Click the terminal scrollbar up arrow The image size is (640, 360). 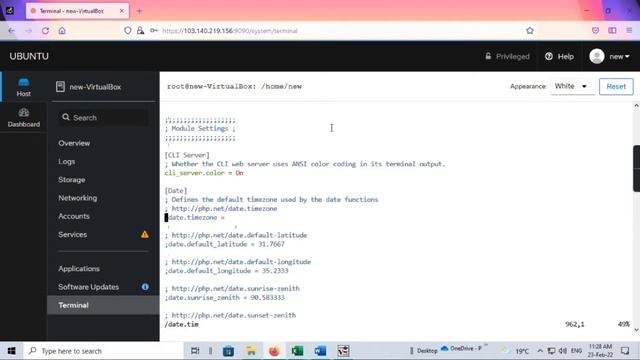[x=636, y=106]
